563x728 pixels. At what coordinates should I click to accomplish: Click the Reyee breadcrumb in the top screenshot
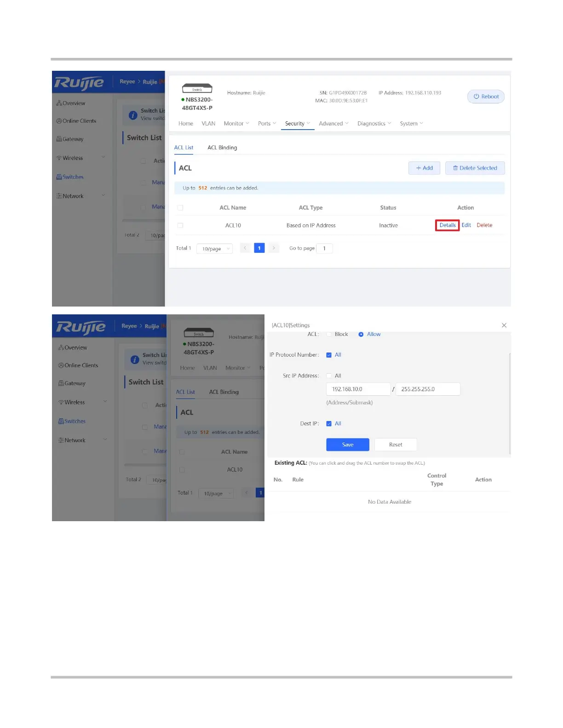[127, 82]
